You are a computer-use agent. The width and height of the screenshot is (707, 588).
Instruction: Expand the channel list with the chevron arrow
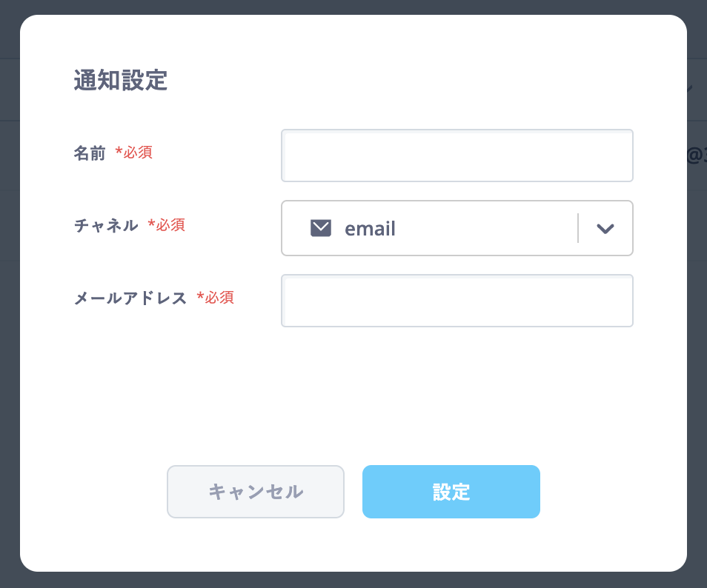605,228
